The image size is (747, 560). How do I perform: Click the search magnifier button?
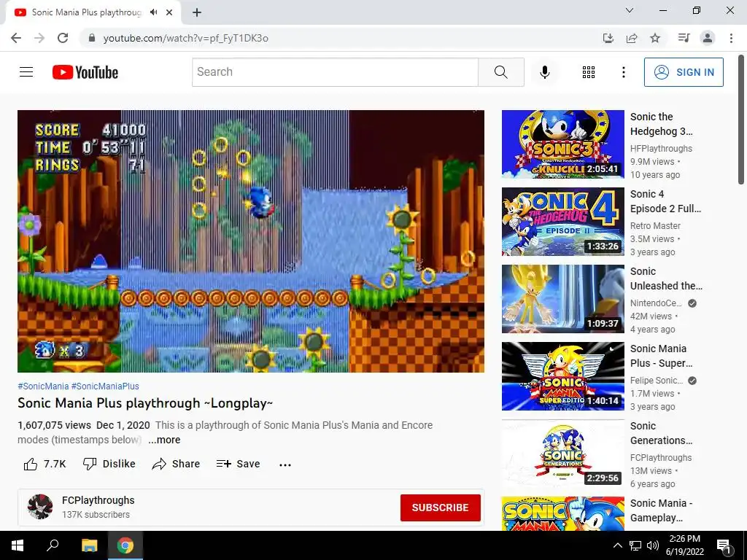coord(500,72)
